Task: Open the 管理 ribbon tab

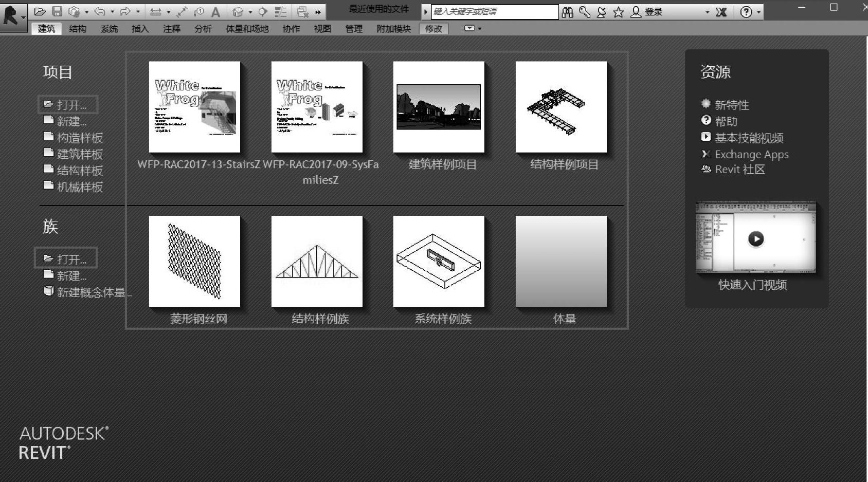Action: 354,29
